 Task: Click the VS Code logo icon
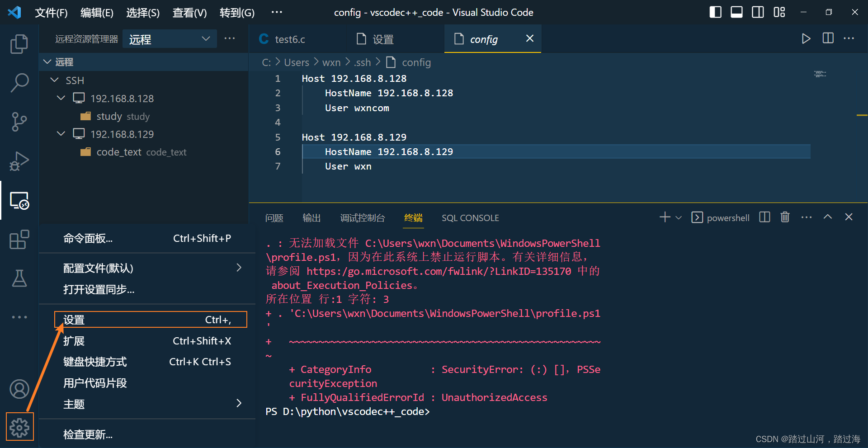(14, 12)
